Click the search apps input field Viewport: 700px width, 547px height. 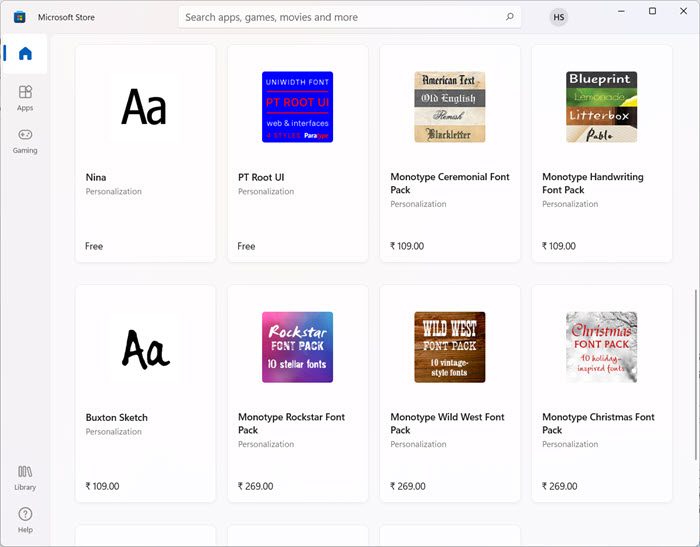pyautogui.click(x=350, y=17)
